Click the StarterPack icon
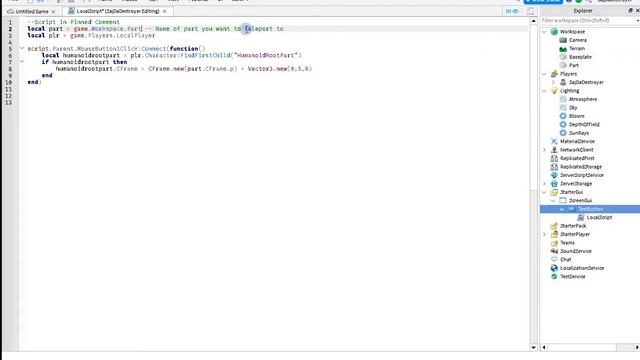This screenshot has width=640, height=360. click(554, 226)
